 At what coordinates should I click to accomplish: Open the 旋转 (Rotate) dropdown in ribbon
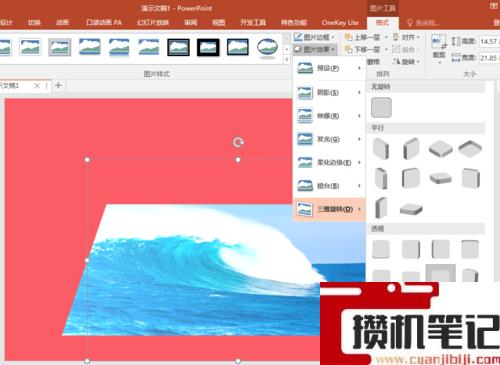click(x=406, y=62)
